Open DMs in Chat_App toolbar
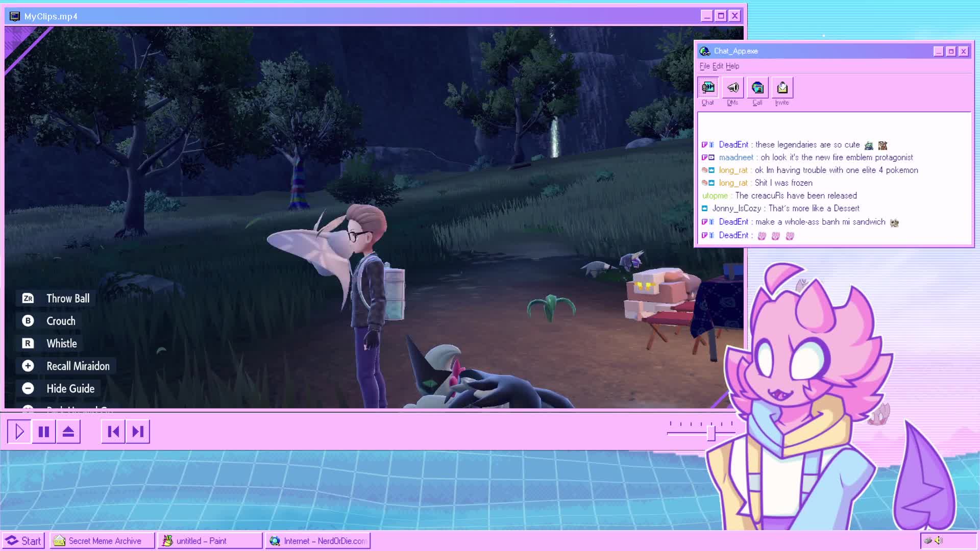 [x=733, y=88]
